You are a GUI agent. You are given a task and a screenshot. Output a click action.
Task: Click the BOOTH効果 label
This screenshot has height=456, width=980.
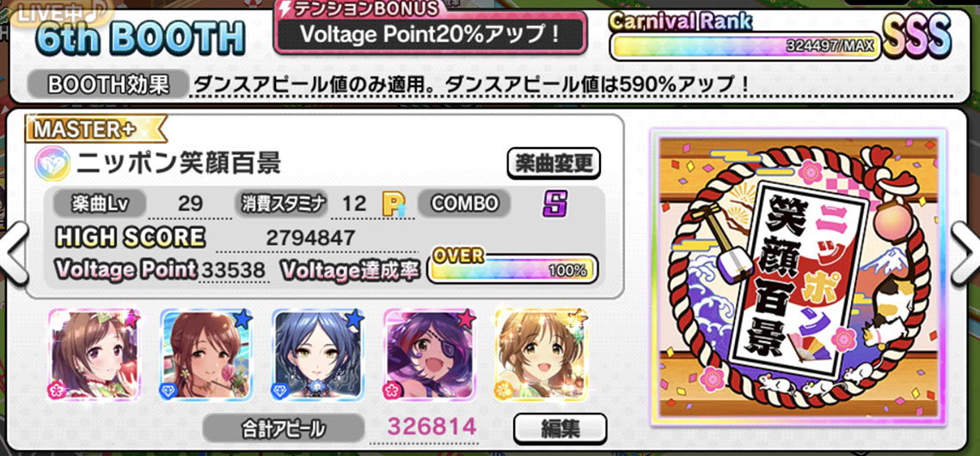tap(108, 85)
